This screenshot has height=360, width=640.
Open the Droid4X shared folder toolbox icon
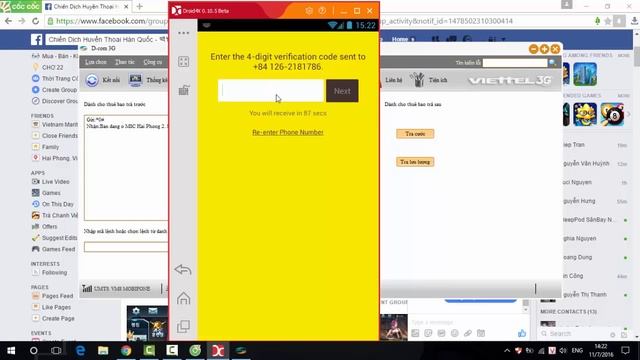(184, 90)
